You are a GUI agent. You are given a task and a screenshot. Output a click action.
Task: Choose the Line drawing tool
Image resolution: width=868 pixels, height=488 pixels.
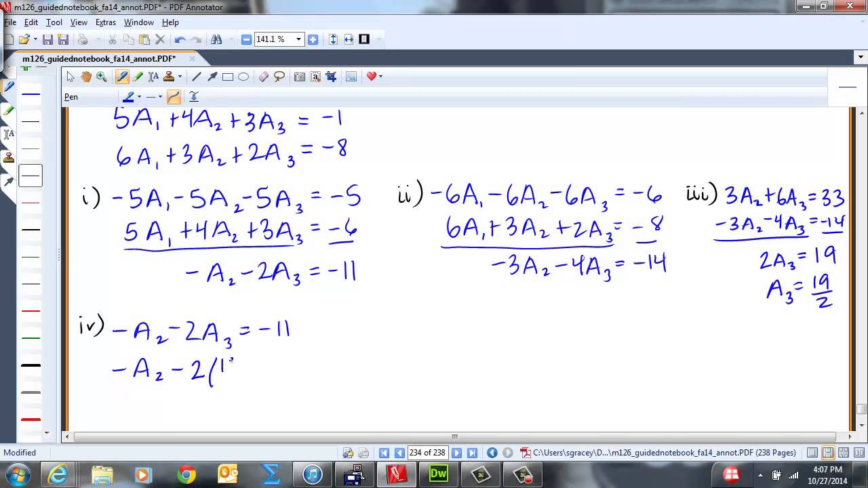197,77
